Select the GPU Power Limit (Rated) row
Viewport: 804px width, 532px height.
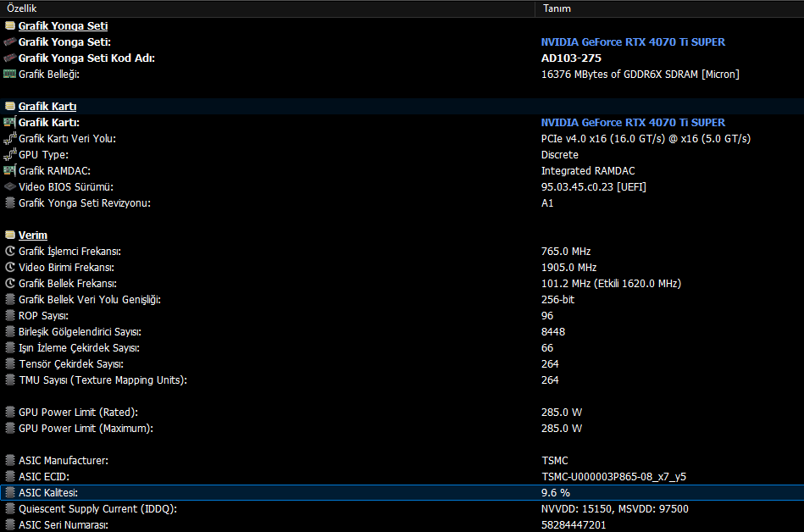pyautogui.click(x=402, y=412)
